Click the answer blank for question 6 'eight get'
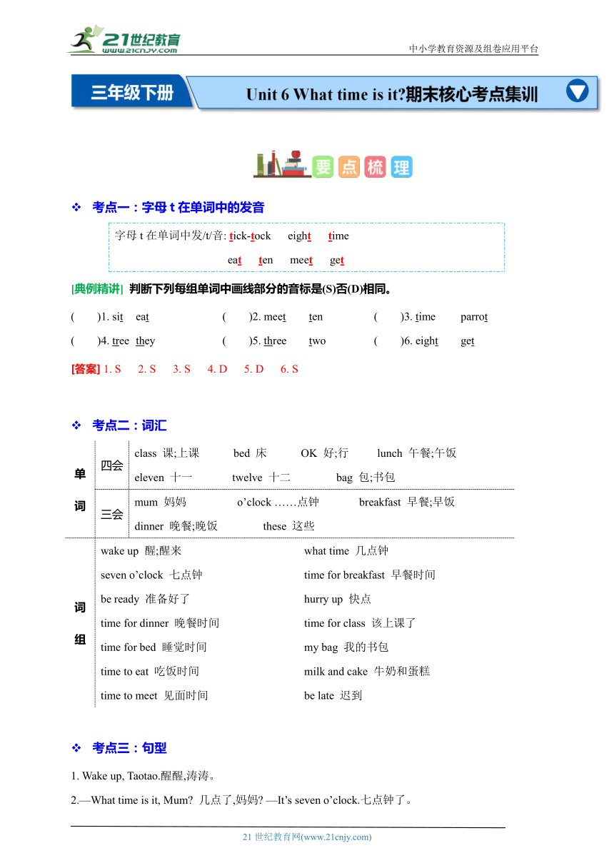The height and width of the screenshot is (868, 614). (x=388, y=341)
